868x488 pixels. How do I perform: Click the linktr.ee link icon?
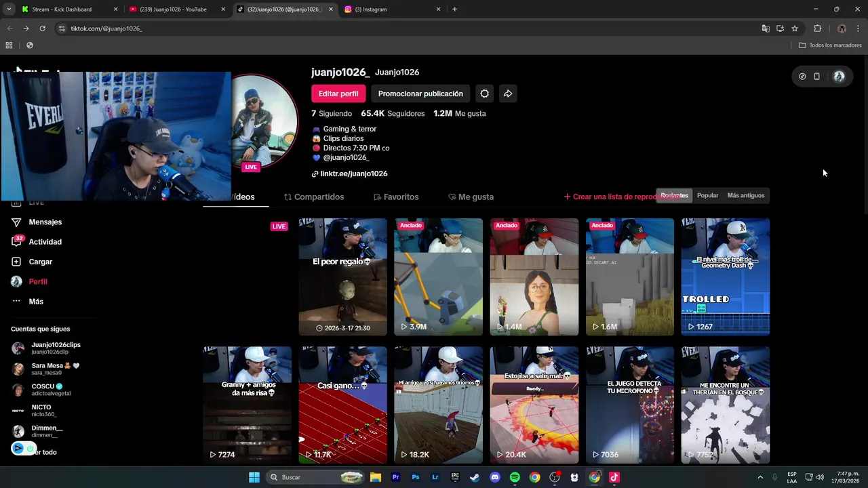[315, 174]
